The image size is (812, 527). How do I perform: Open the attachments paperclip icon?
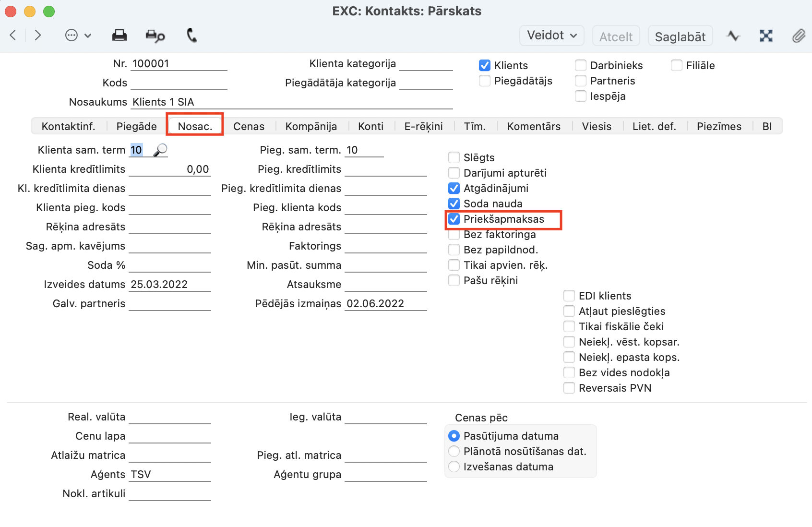[x=798, y=36]
